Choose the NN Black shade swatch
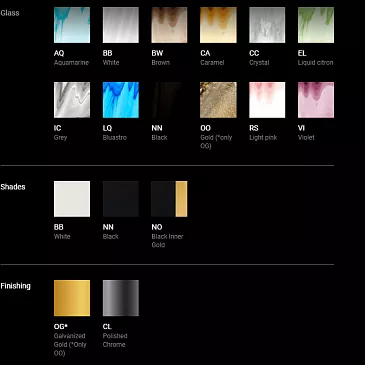The image size is (365, 365). tap(121, 199)
